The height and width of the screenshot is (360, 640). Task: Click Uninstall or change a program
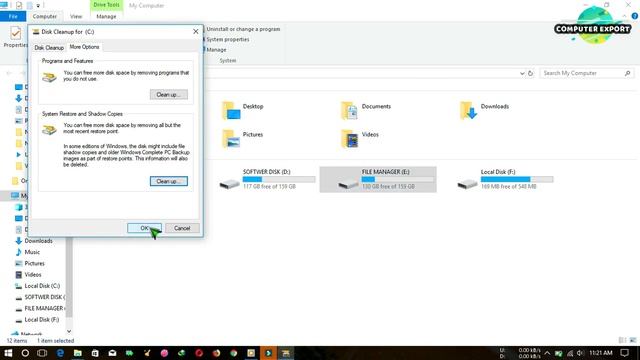click(x=243, y=29)
